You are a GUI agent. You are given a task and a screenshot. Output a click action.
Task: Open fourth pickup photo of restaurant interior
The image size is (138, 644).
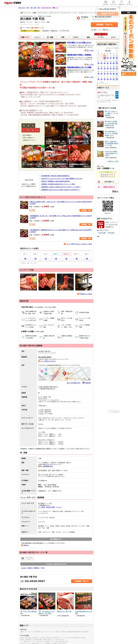tap(84, 282)
